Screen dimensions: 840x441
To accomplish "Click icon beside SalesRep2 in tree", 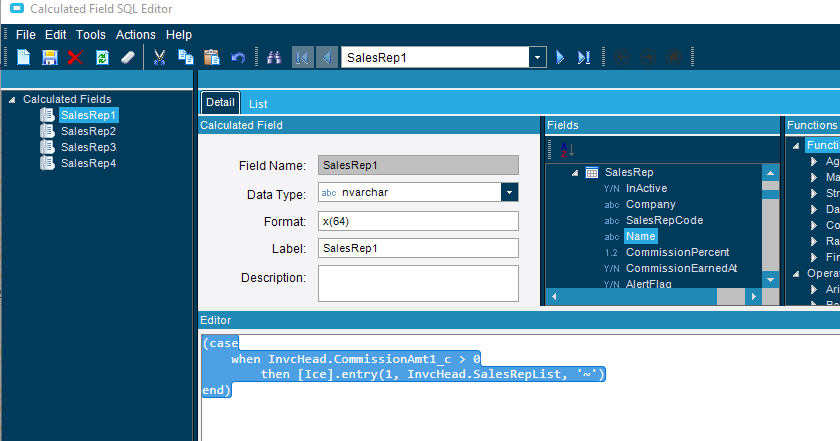I will (47, 131).
